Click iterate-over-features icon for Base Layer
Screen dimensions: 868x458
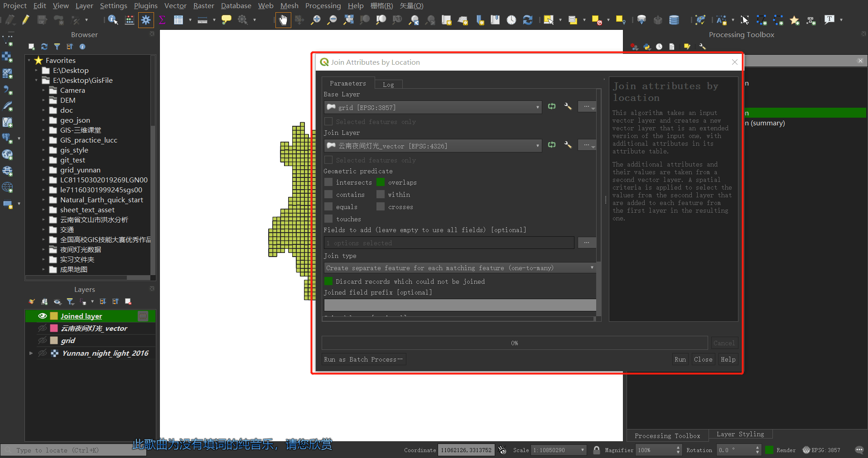[552, 107]
